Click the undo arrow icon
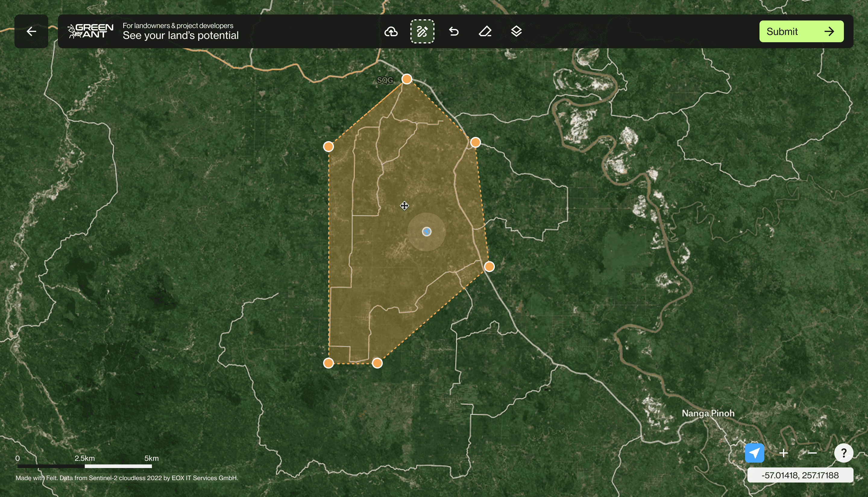This screenshot has width=868, height=497. point(454,31)
